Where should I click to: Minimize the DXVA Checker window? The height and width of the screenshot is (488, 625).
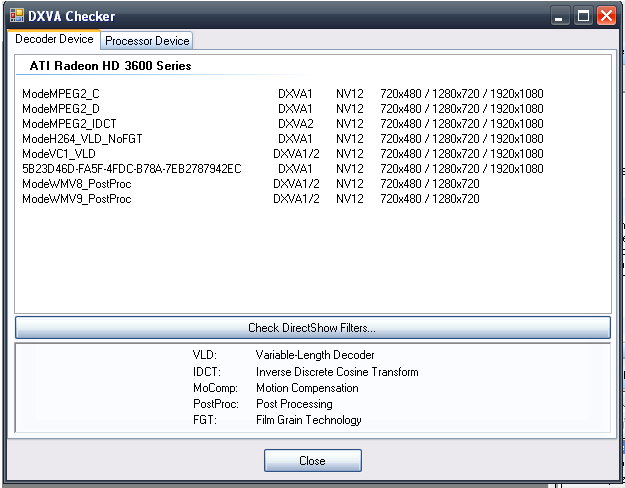coord(560,16)
